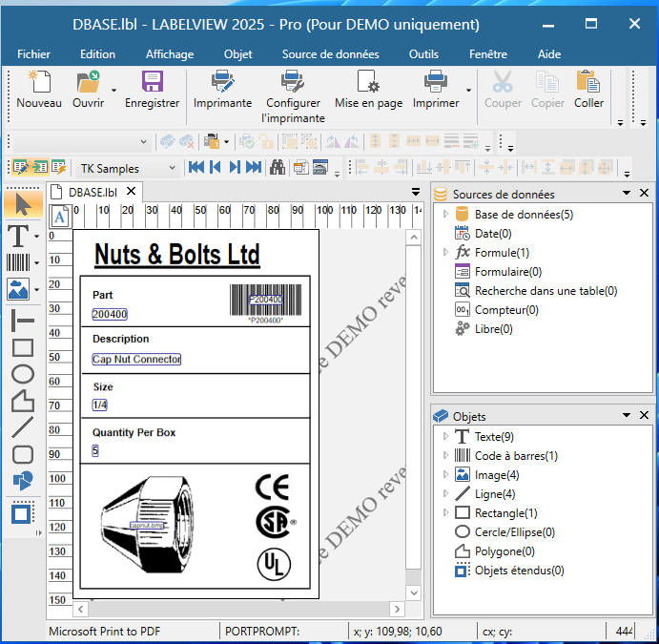Select the Rounded rectangle tool
Screen dimensions: 659x644
pos(23,454)
